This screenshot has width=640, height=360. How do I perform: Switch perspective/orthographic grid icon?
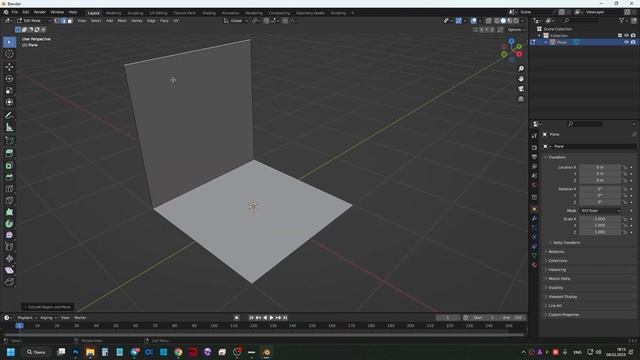coord(521,99)
